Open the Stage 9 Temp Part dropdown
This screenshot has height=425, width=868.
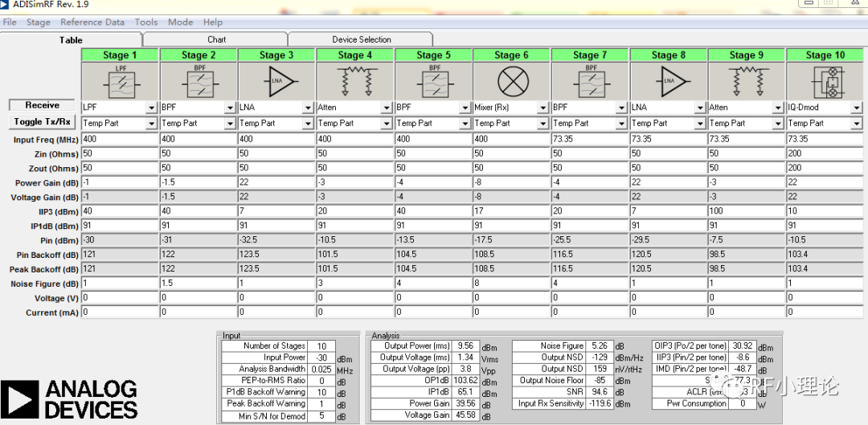click(x=778, y=124)
